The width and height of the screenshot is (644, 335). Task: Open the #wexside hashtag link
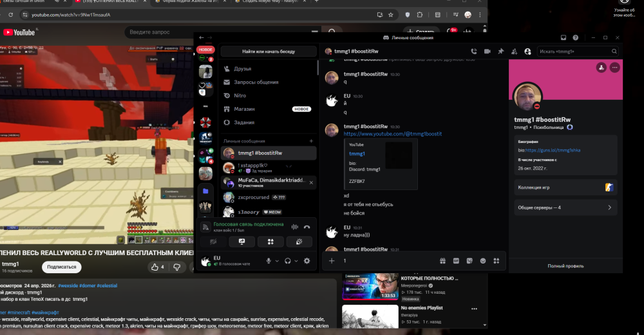click(x=68, y=285)
